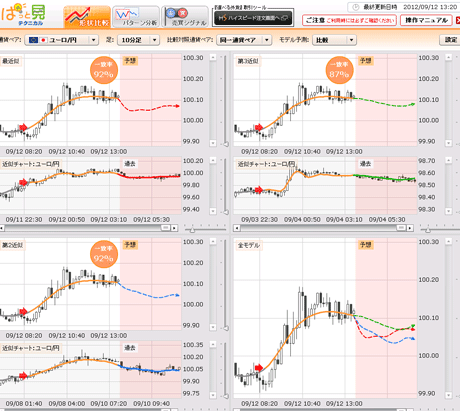Screen dimensions: 460x411
Task: Open the モデル予測 比較 dropdown
Action: point(334,40)
